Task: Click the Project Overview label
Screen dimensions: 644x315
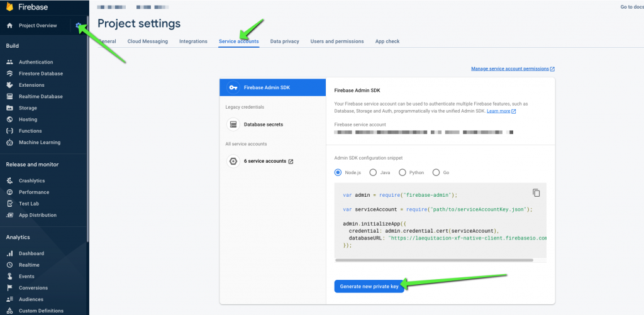Action: coord(38,25)
